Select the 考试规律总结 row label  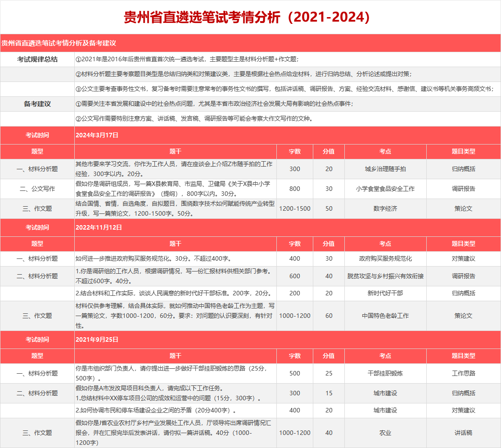37,59
